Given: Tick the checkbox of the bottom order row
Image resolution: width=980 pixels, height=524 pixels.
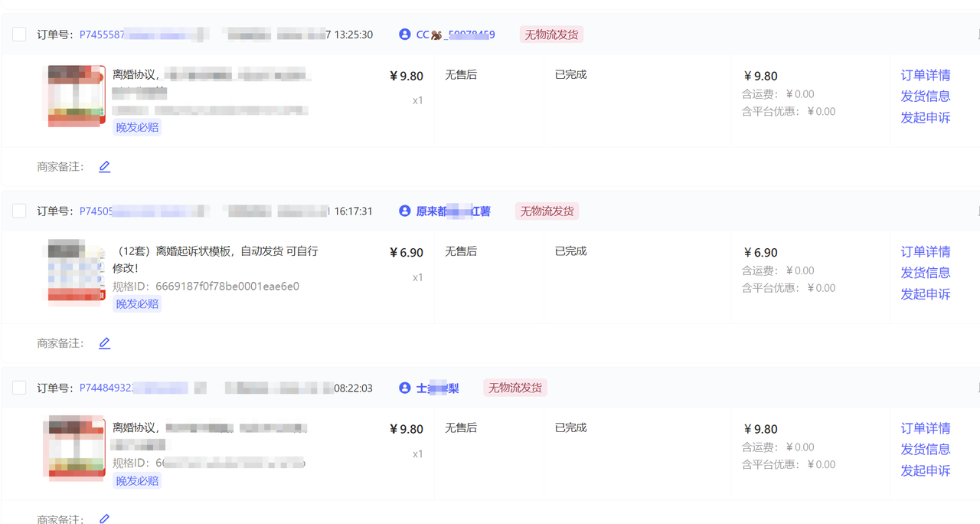Looking at the screenshot, I should 19,388.
